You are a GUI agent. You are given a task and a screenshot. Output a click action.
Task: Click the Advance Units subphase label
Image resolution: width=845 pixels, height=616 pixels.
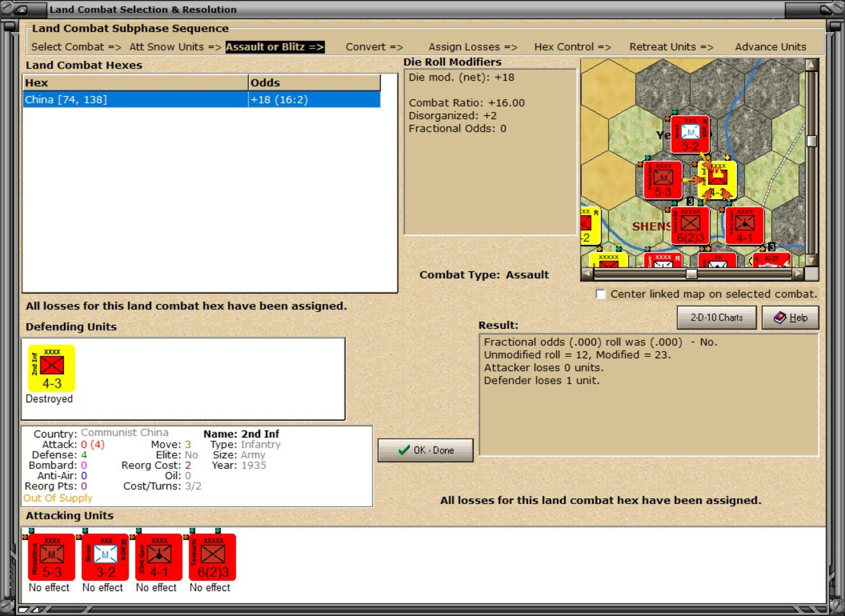click(771, 47)
